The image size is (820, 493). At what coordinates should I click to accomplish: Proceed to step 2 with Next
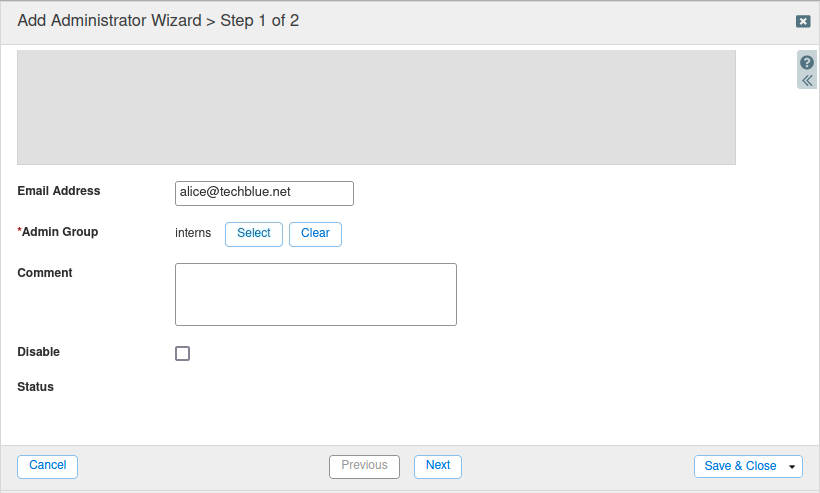click(x=438, y=466)
